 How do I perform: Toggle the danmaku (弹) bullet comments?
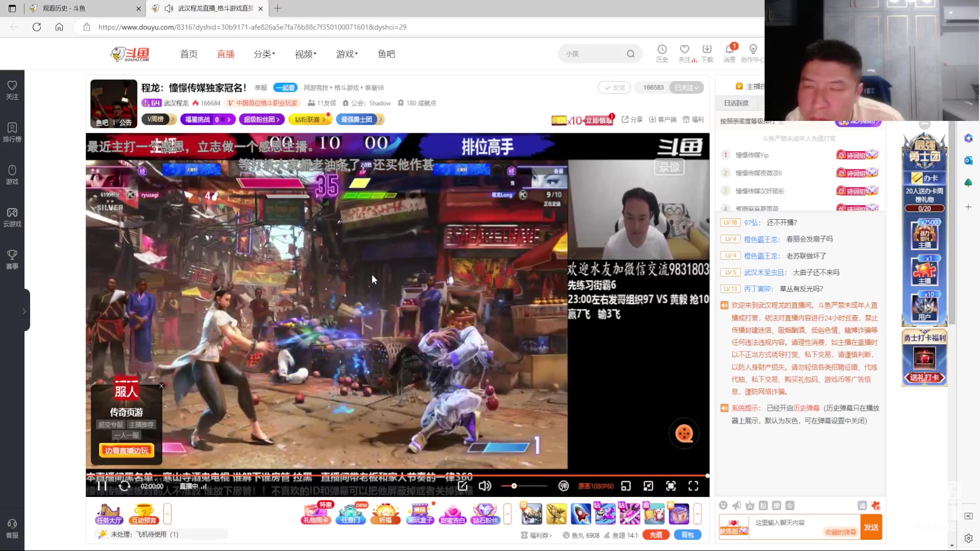pyautogui.click(x=563, y=486)
